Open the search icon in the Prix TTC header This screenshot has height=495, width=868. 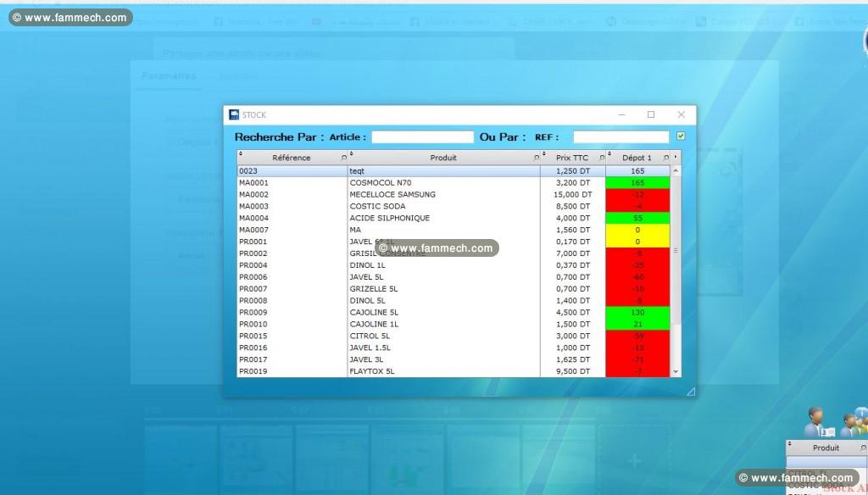click(602, 158)
